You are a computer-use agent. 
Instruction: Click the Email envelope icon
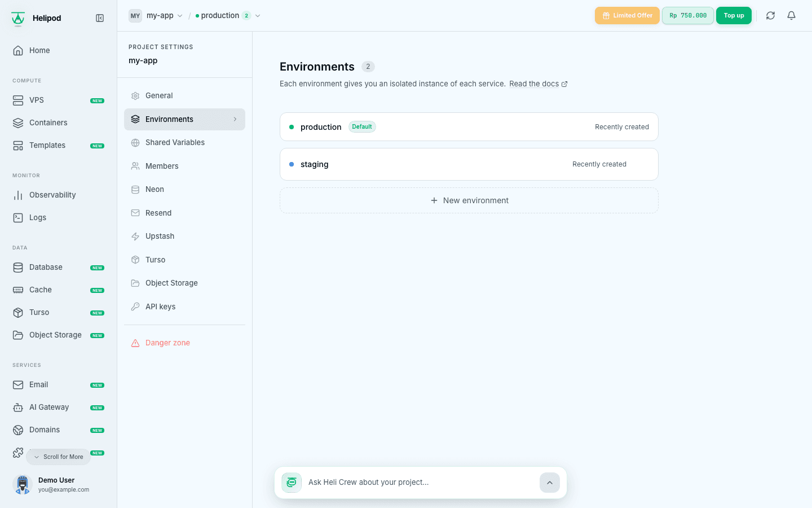click(18, 384)
